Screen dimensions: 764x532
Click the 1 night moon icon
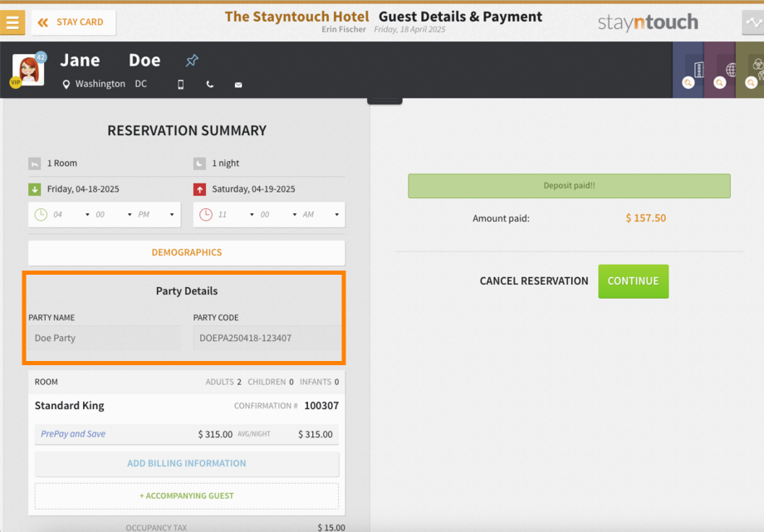pos(200,164)
